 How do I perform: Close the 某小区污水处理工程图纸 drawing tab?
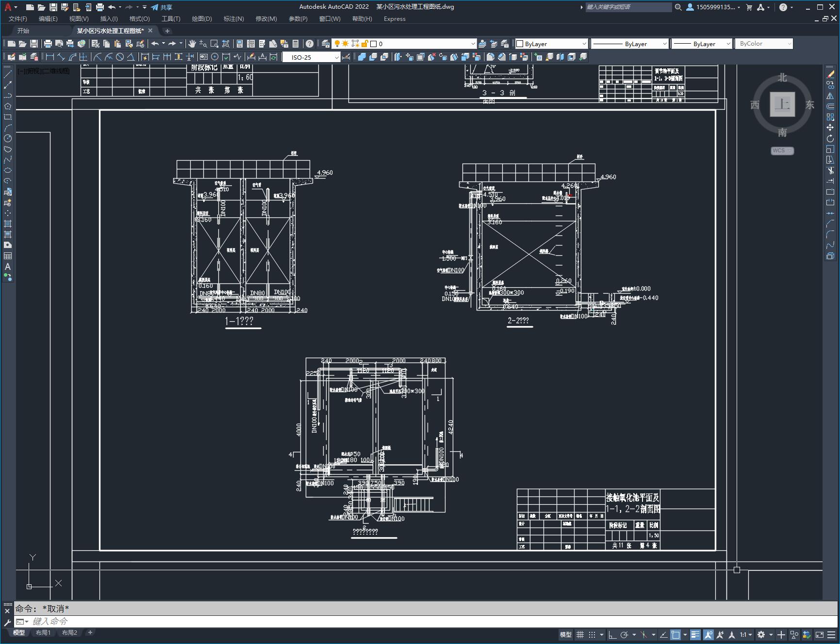pos(150,31)
